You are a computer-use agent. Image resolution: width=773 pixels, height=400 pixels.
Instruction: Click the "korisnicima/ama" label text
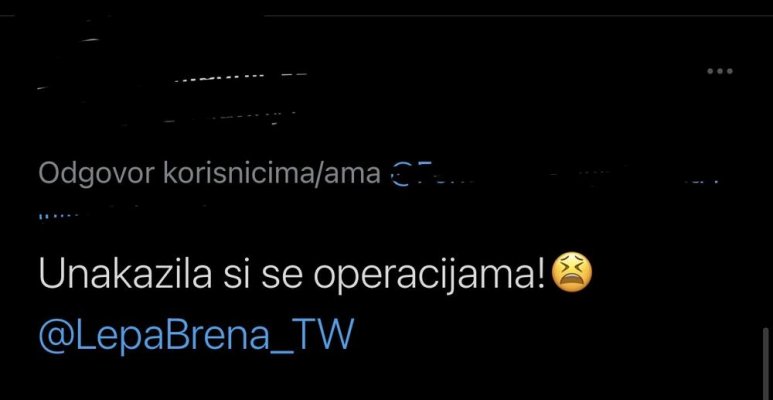point(272,174)
